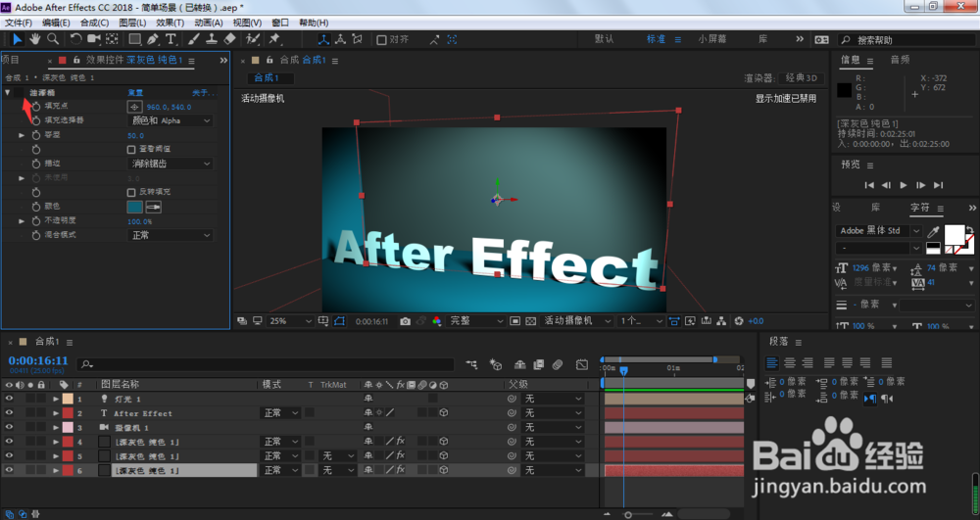This screenshot has width=980, height=520.
Task: Pick font color with eyedropper
Action: point(933,231)
